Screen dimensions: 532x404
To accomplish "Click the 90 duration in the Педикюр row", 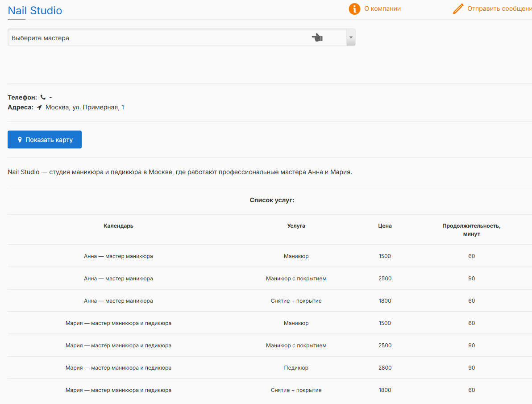I will [x=472, y=368].
